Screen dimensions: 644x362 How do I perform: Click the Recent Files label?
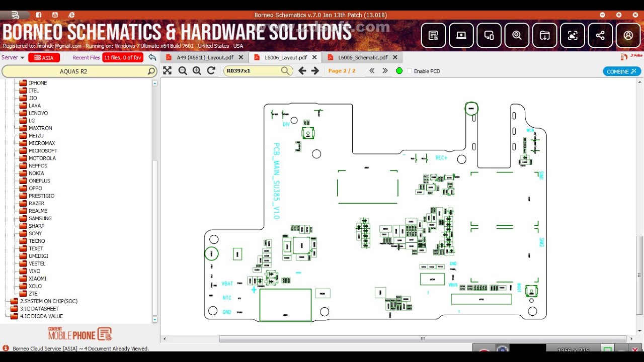(x=87, y=58)
